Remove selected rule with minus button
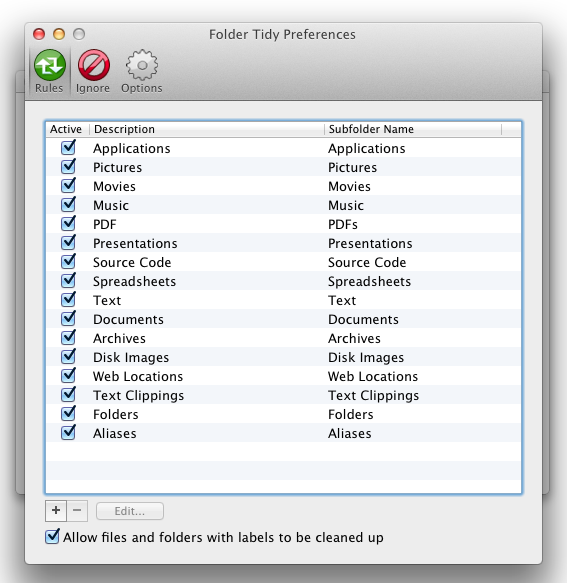This screenshot has height=583, width=567. (77, 510)
